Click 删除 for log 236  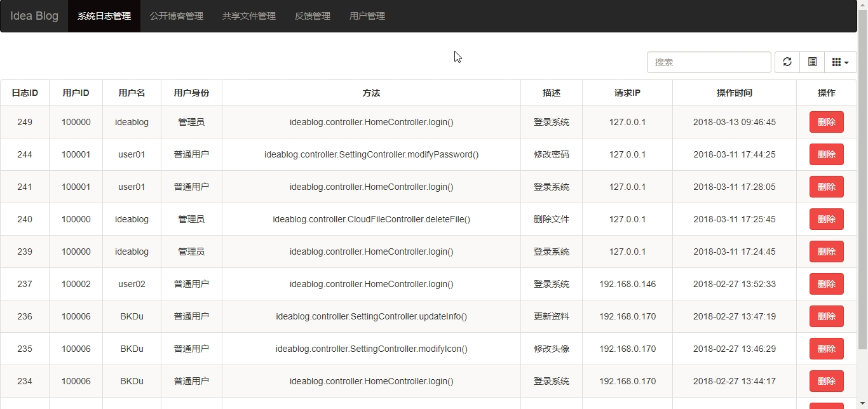(x=826, y=316)
